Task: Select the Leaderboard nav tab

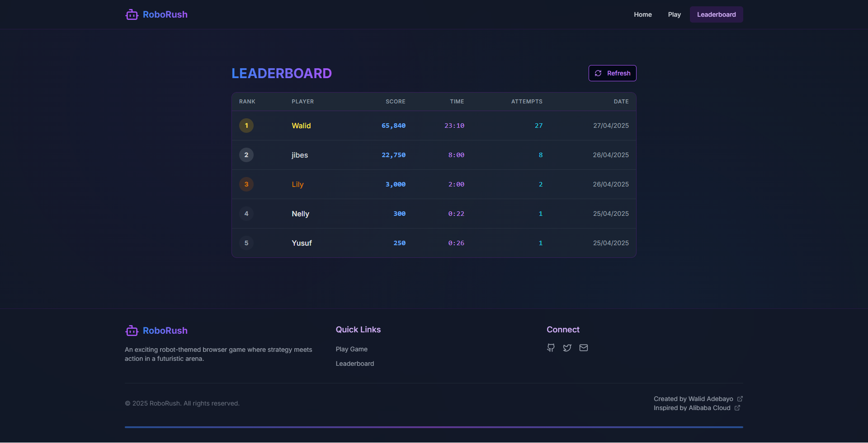Action: (716, 14)
